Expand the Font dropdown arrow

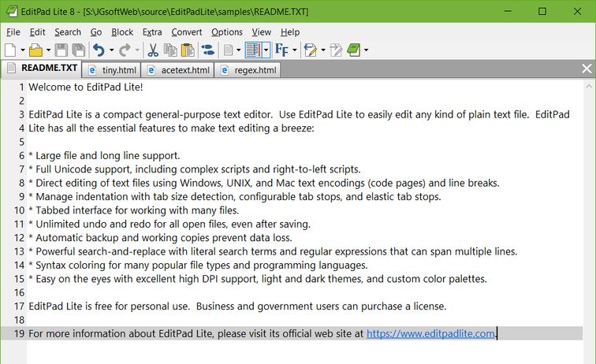(295, 50)
